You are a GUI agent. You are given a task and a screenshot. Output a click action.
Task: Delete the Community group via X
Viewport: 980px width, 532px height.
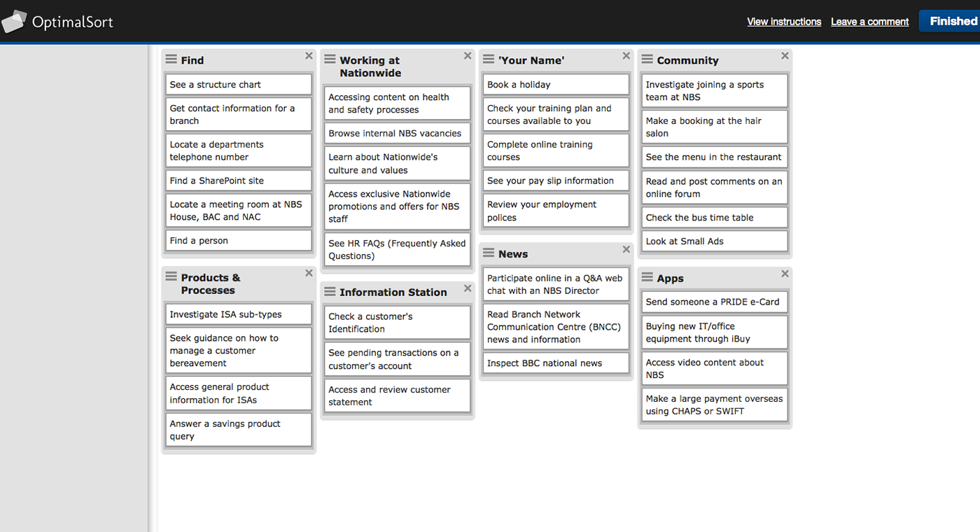click(x=785, y=56)
